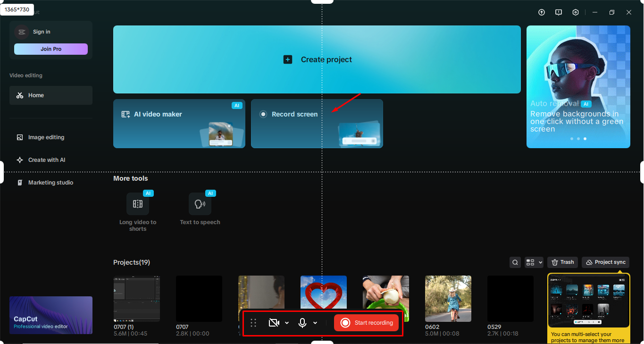644x344 pixels.
Task: Click the project name "0529"
Action: point(494,327)
